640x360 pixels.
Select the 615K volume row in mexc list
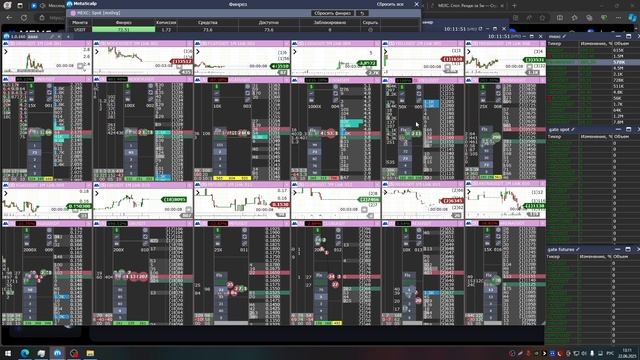tap(592, 50)
